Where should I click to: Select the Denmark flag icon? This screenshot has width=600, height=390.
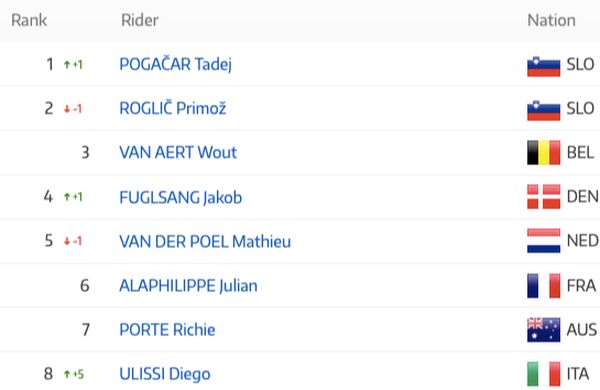point(543,197)
